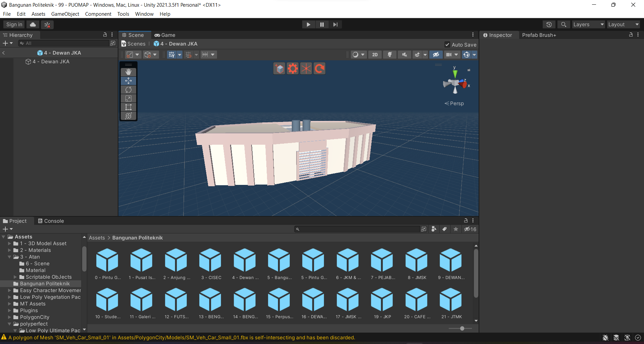Open the GameObject menu

(65, 14)
